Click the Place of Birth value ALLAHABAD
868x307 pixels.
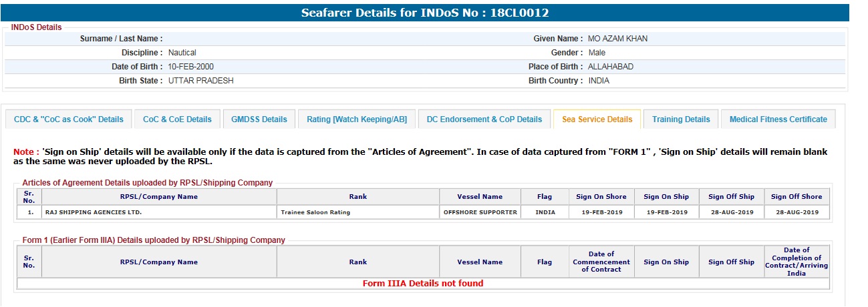[x=610, y=67]
